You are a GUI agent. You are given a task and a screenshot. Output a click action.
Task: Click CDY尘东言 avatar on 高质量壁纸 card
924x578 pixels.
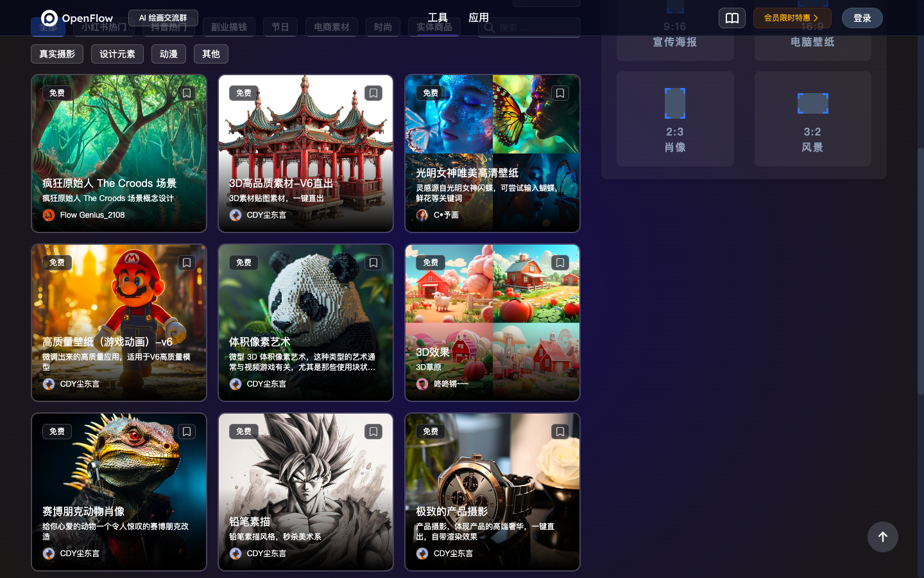click(x=49, y=384)
